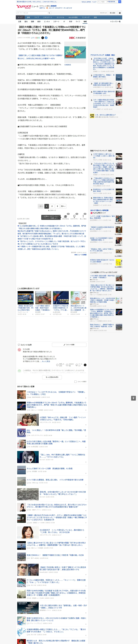Select the 速報 tab
Viewport: 138px width, 644px height.
pyautogui.click(x=28, y=17)
